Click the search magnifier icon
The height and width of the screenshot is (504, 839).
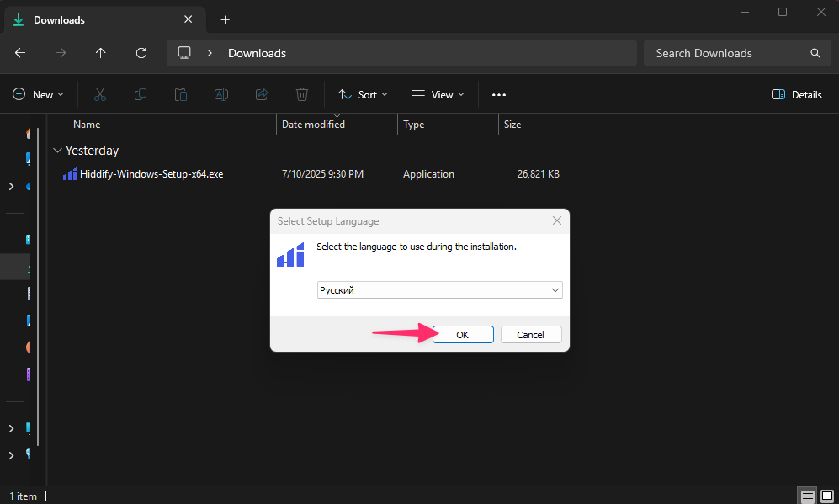click(815, 53)
